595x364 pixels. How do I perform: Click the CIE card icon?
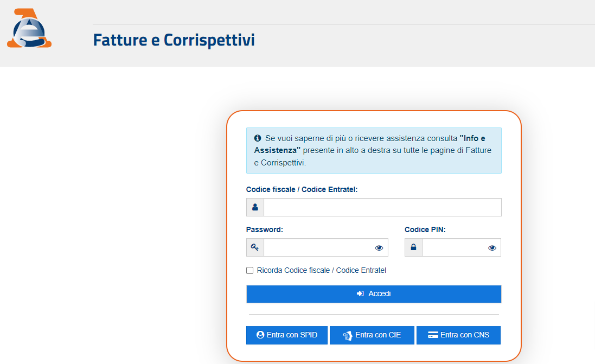click(348, 336)
